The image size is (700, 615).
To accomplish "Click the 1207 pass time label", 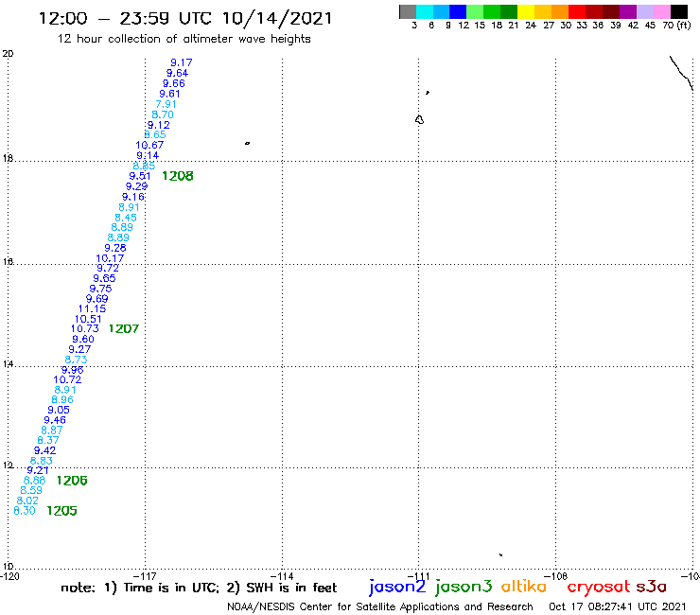I will click(124, 328).
